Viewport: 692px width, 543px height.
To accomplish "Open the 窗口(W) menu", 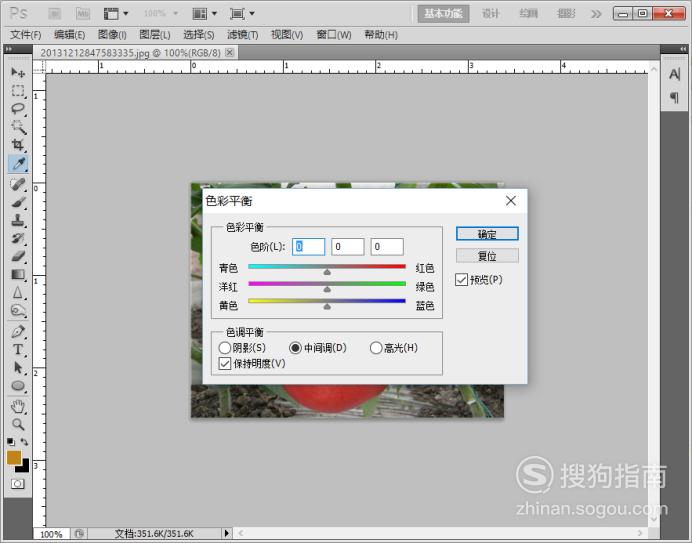I will point(334,35).
